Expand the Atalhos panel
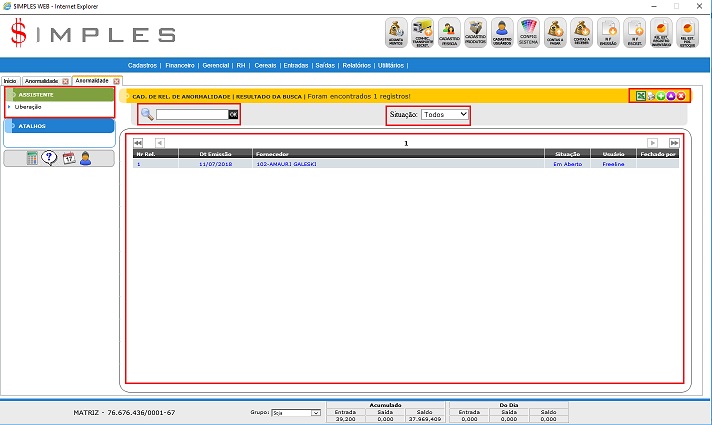The image size is (712, 425). 32,126
